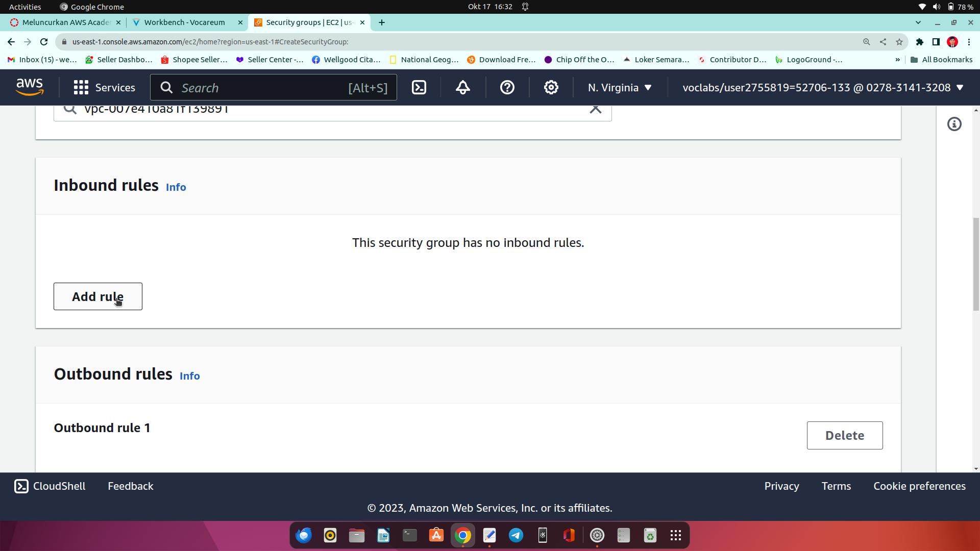
Task: Open the Telegram app in the dock
Action: 516,535
